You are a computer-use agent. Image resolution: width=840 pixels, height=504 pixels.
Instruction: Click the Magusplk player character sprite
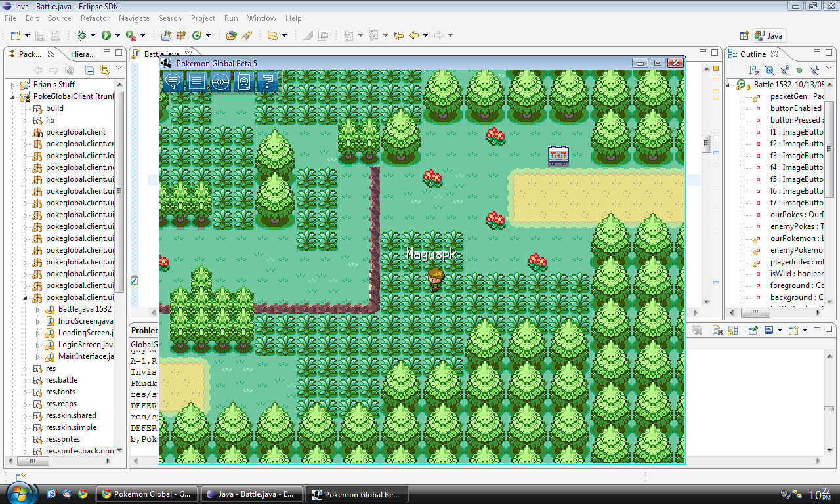(434, 280)
